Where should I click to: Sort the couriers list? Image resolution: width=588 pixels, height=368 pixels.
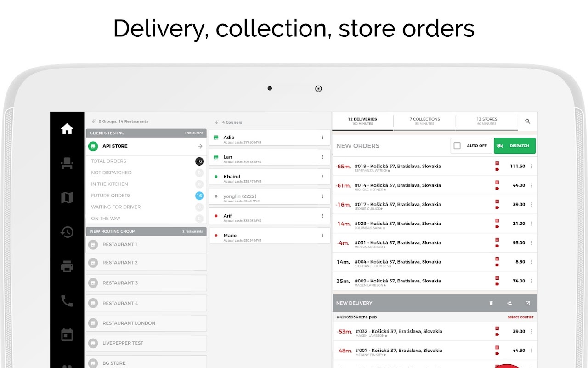click(217, 122)
